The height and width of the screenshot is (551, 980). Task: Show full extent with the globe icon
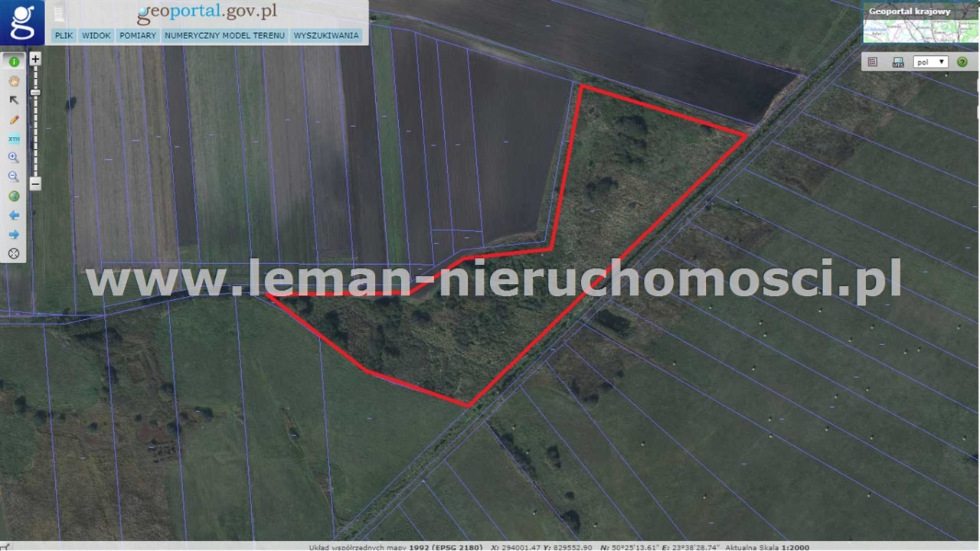click(x=14, y=196)
